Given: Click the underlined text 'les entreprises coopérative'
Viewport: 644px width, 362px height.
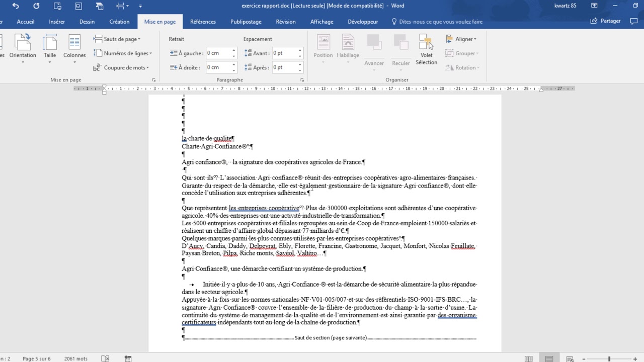Looking at the screenshot, I should pos(264,208).
